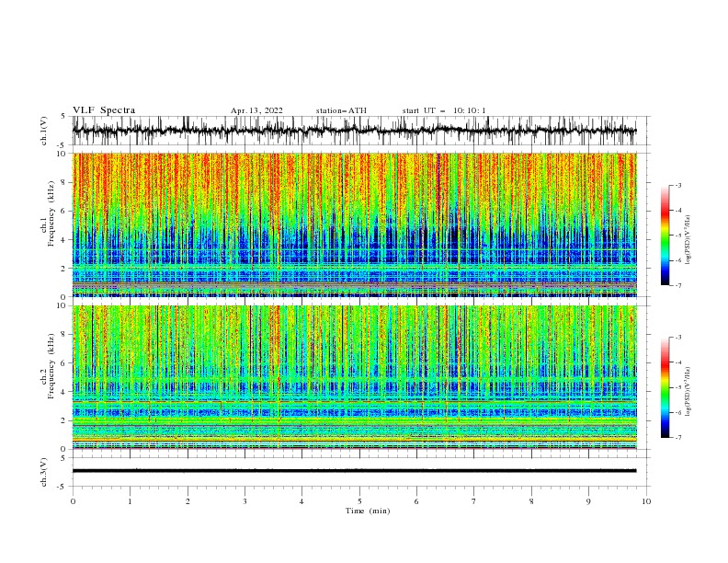Image resolution: width=728 pixels, height=563 pixels.
Task: Click time axis tick label "3"
Action: [x=245, y=501]
